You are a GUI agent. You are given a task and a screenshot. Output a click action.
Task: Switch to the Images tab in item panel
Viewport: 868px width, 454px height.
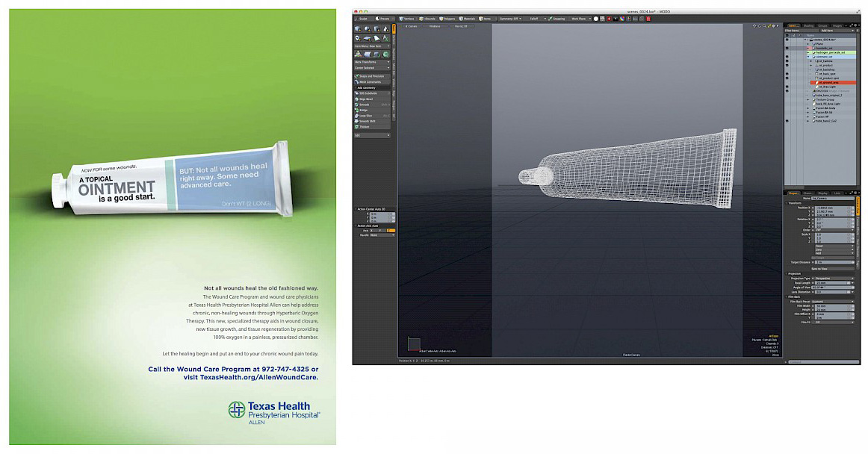click(837, 25)
